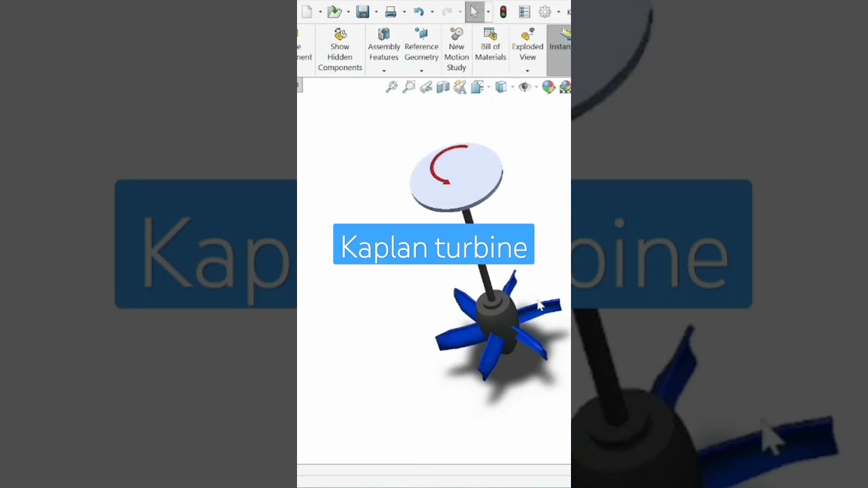Screen dimensions: 868x488
Task: Open the Options gear icon
Action: 545,12
